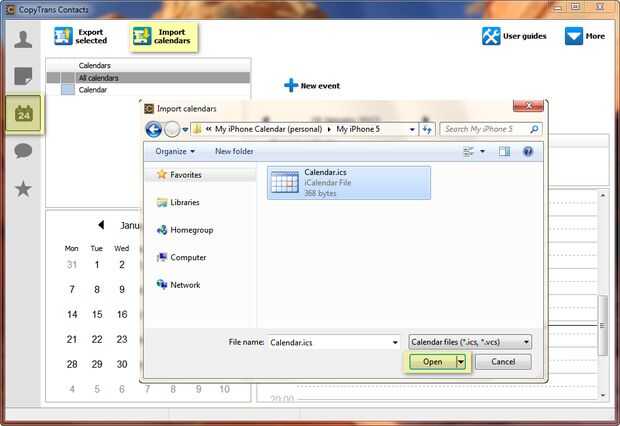Click the Cancel button
The height and width of the screenshot is (426, 620).
coord(503,362)
